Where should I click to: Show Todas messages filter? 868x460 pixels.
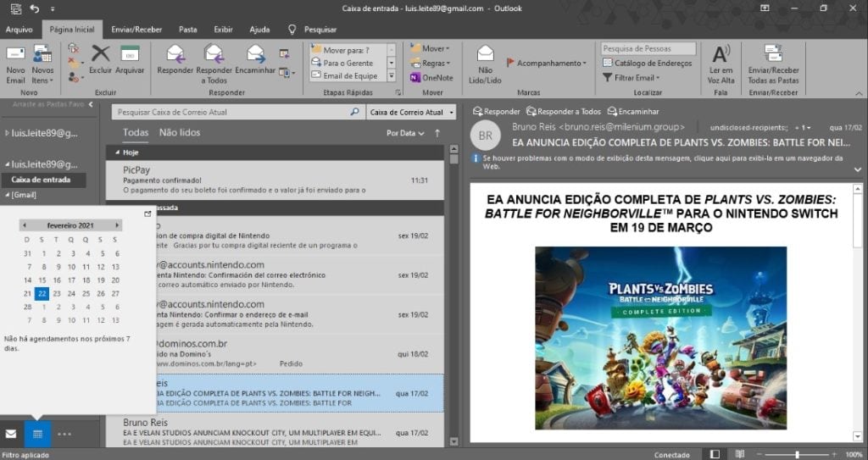136,132
